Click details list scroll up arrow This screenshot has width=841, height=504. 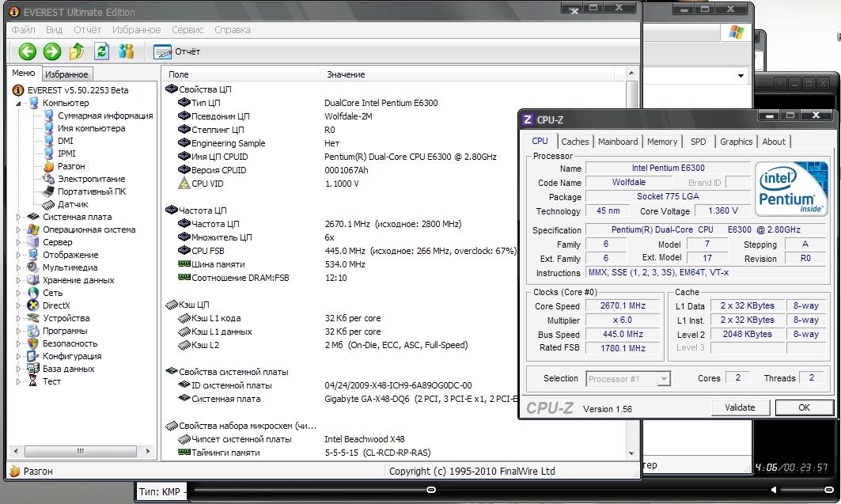(x=631, y=73)
